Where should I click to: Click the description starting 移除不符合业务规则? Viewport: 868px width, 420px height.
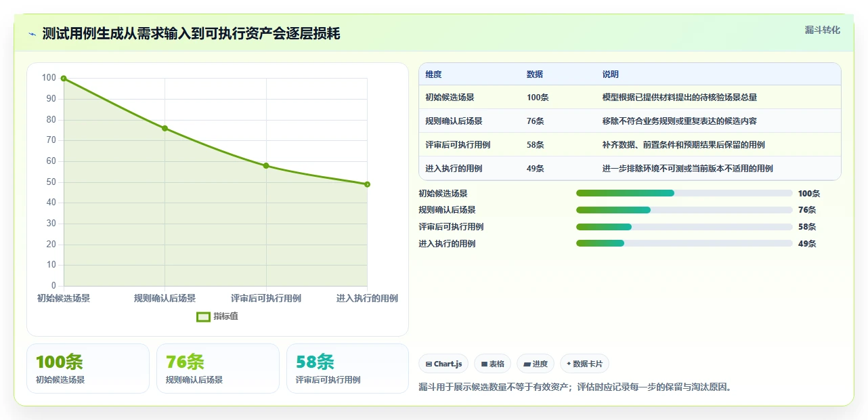[x=680, y=121]
